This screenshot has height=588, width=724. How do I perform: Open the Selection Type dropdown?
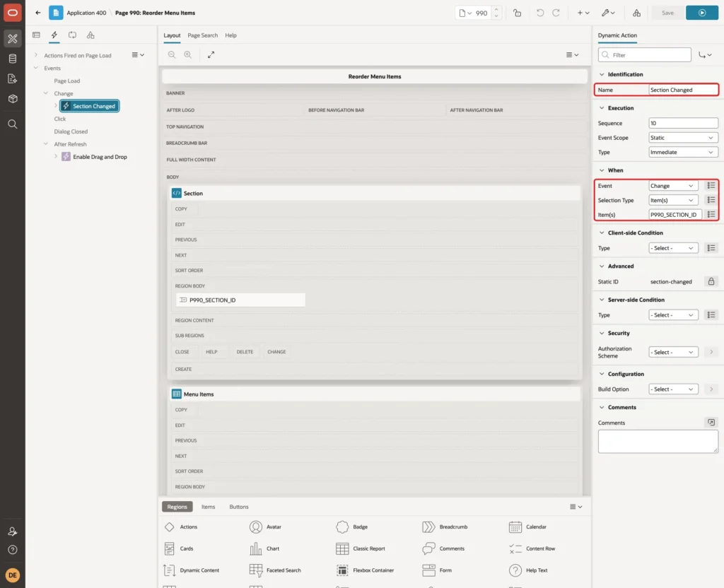(673, 200)
